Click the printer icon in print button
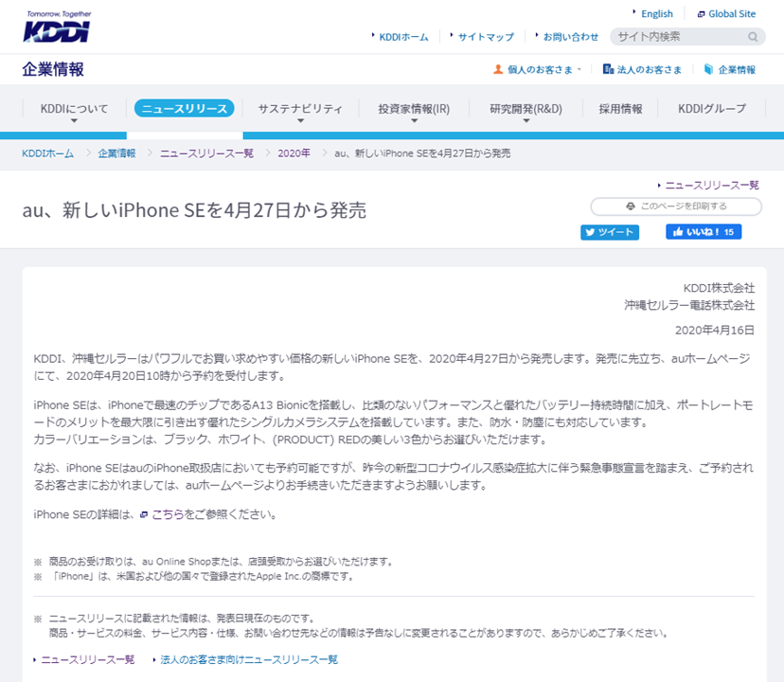 click(x=631, y=206)
